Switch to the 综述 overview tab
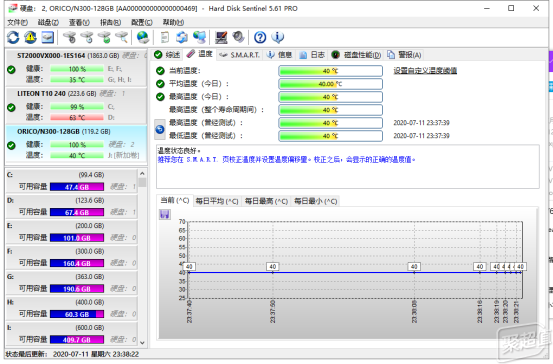Viewport: 553px width, 364px height. [x=168, y=55]
